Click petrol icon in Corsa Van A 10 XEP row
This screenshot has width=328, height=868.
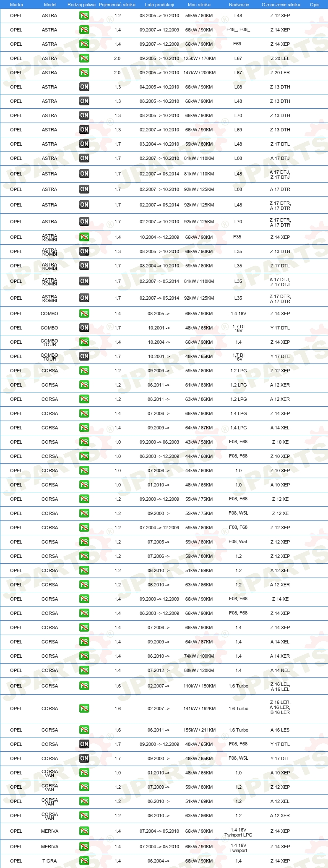click(x=84, y=773)
